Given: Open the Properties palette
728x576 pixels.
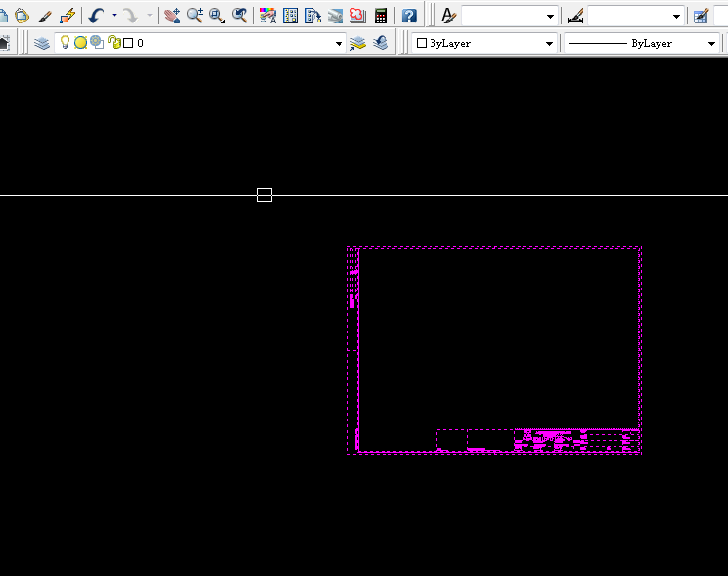Looking at the screenshot, I should 268,16.
